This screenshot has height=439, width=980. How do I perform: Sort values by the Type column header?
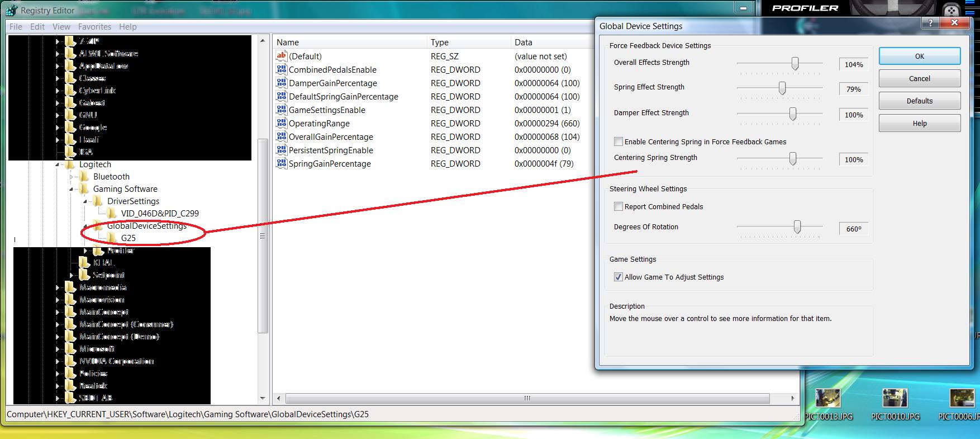(x=470, y=43)
